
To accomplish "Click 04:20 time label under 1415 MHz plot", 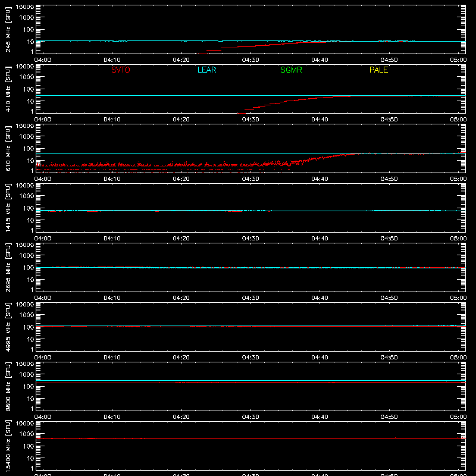I will [x=181, y=239].
